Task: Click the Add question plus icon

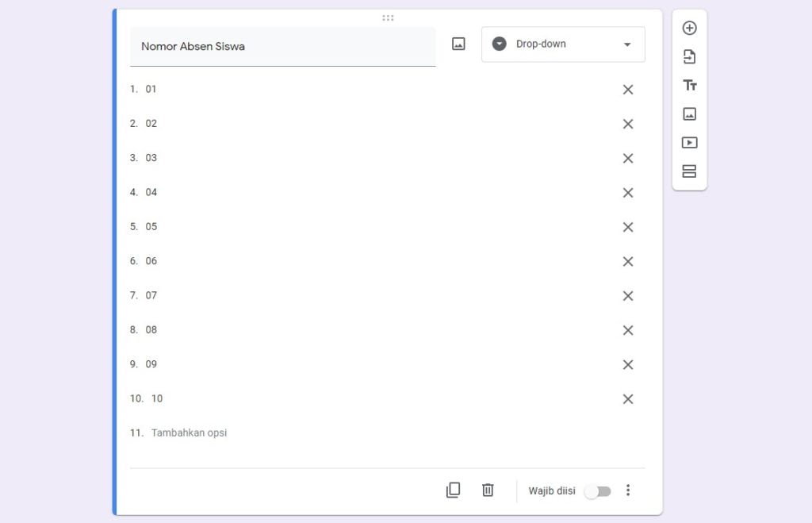Action: tap(689, 28)
